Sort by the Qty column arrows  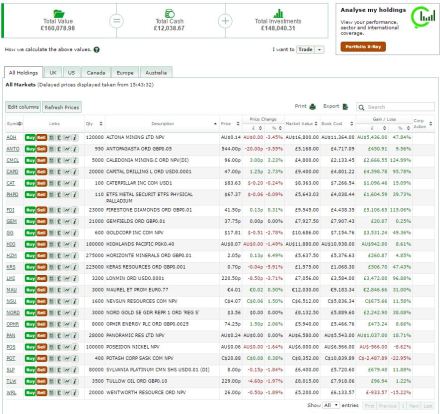(x=101, y=124)
